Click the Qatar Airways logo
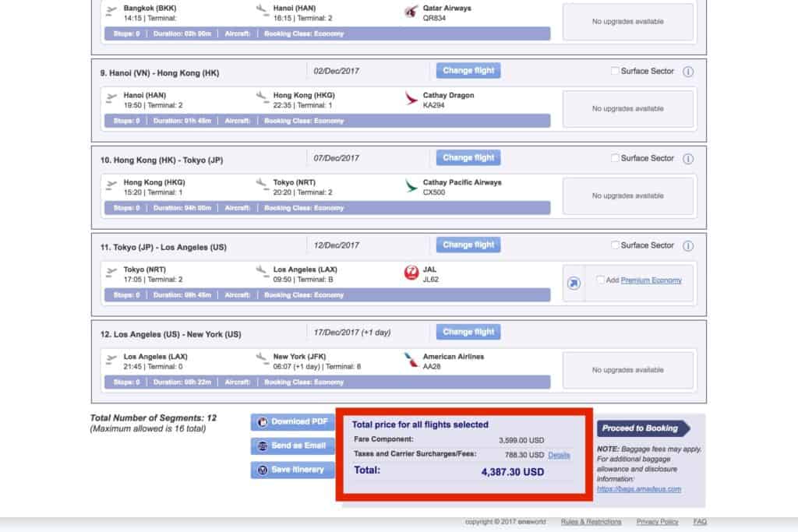 coord(411,11)
